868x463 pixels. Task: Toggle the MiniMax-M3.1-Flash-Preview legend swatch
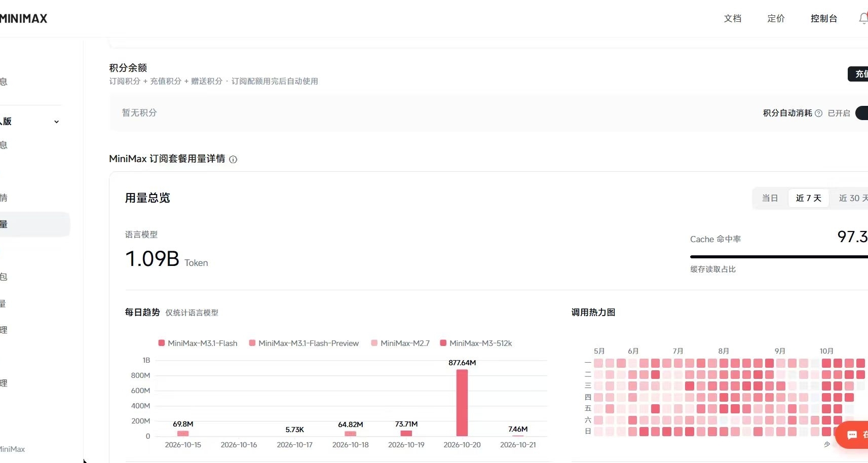[252, 343]
